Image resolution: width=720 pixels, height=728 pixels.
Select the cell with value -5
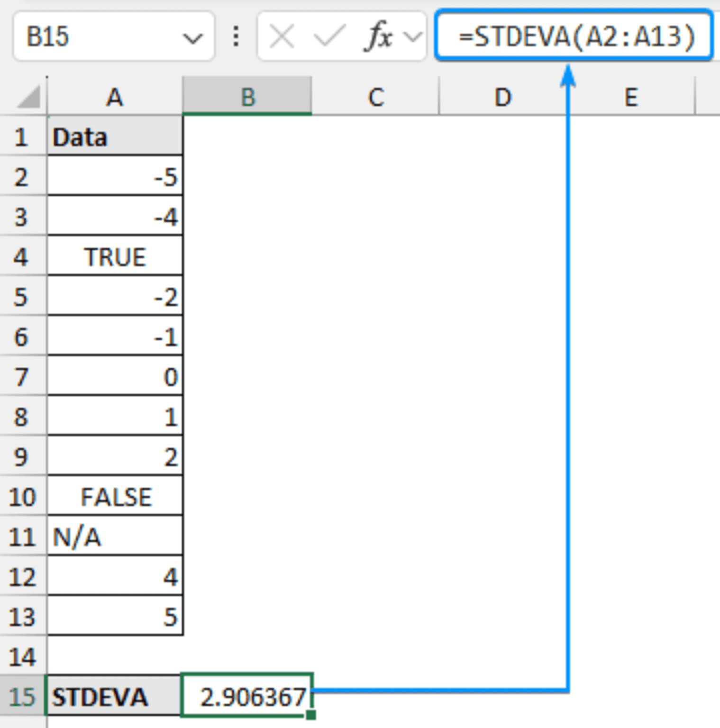(x=114, y=177)
